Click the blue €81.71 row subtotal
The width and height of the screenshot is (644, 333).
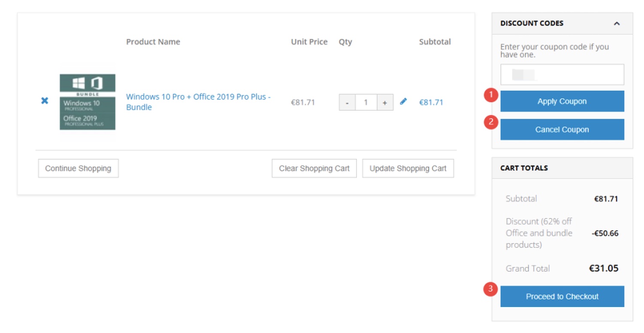[431, 102]
